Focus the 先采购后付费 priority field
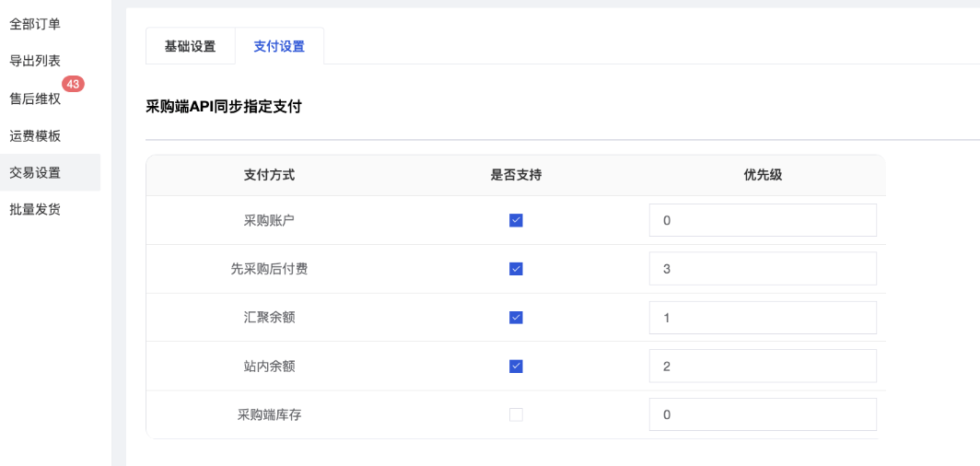980x466 pixels. pos(762,269)
